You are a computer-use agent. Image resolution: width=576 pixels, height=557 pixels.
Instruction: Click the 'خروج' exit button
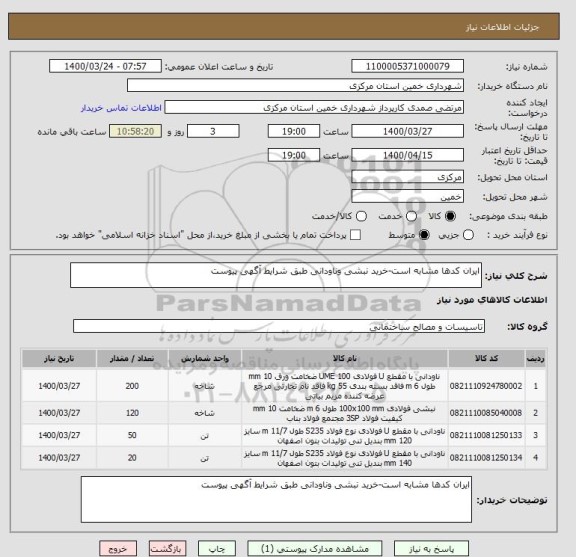coord(118,549)
